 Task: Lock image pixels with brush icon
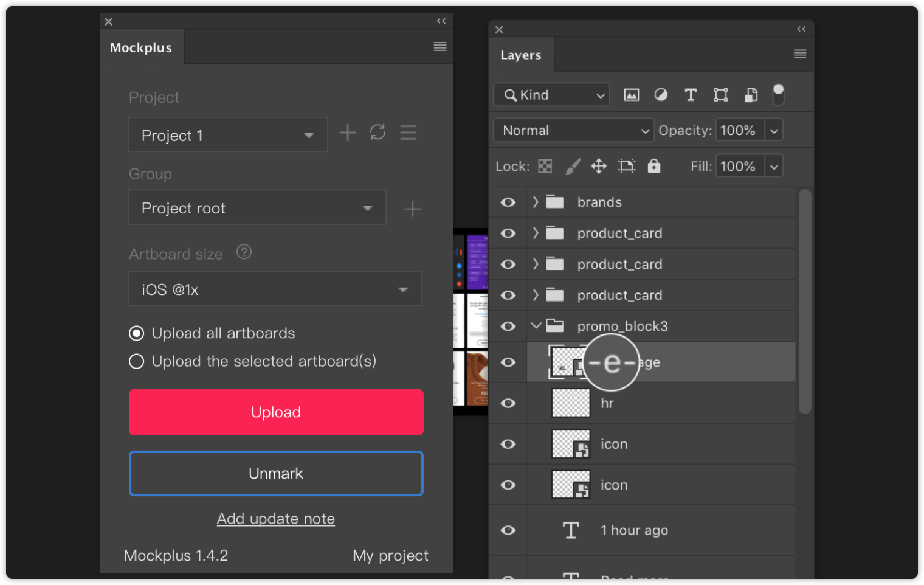pos(573,166)
